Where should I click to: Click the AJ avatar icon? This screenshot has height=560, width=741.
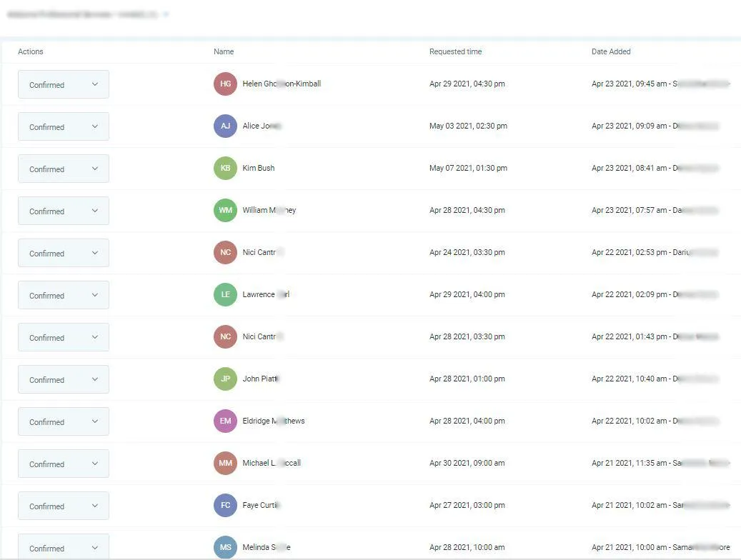click(x=225, y=126)
